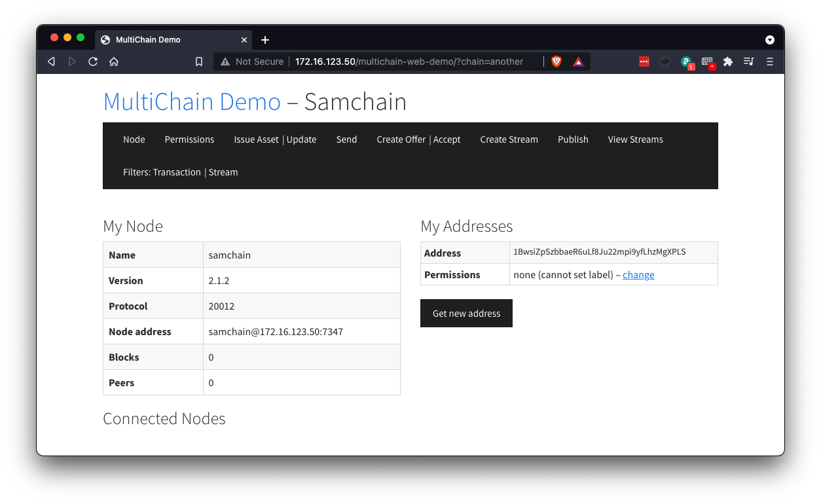The image size is (821, 504).
Task: Open the green 'a' extension with badge 1
Action: (x=686, y=62)
